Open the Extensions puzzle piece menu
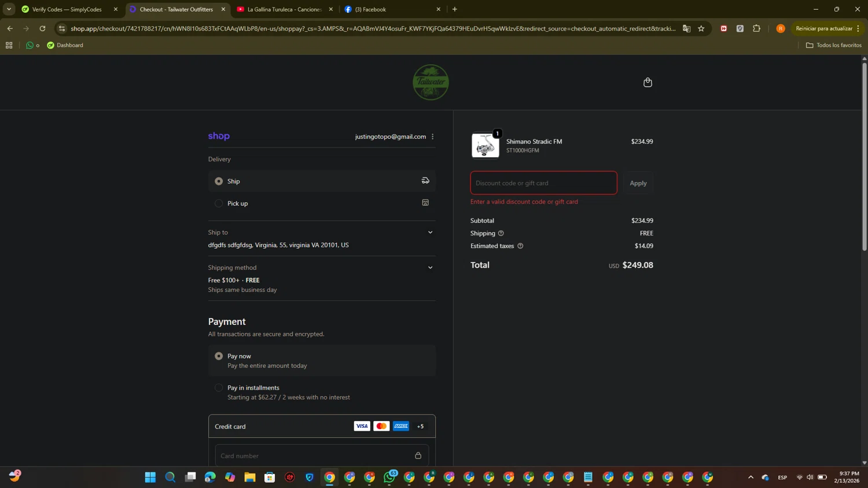The width and height of the screenshot is (868, 488). [756, 28]
